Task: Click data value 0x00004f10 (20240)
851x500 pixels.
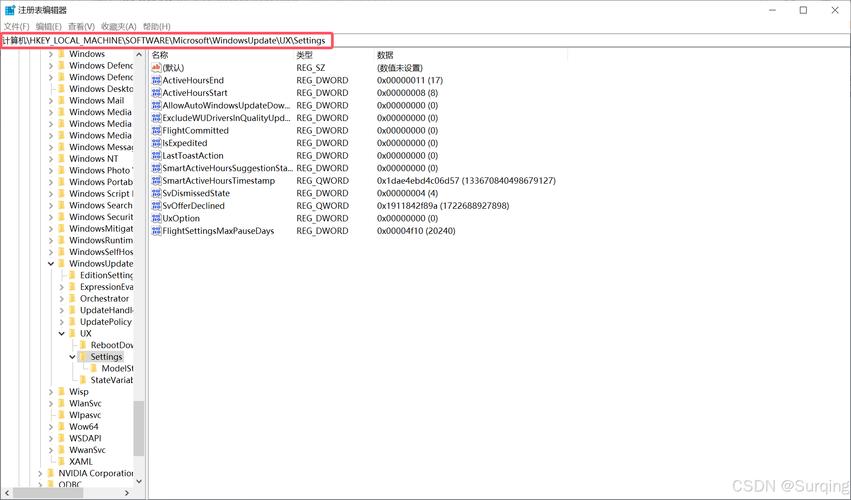Action: coord(416,231)
